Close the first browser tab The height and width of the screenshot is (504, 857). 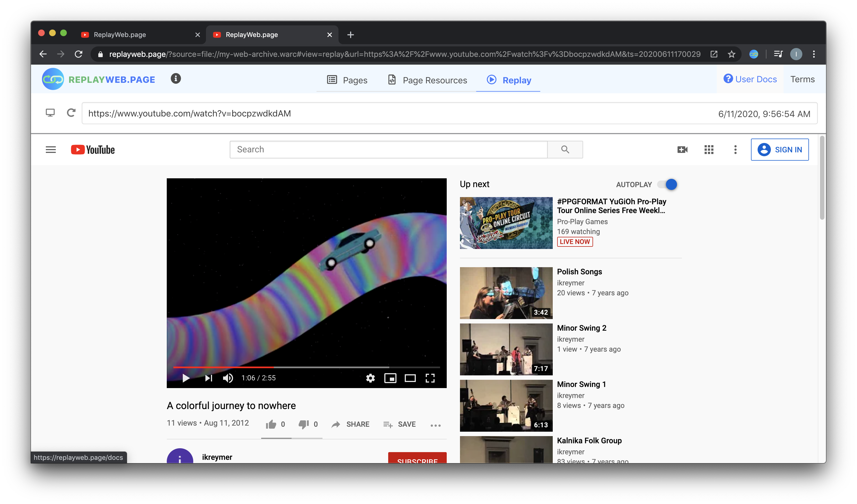(x=198, y=35)
